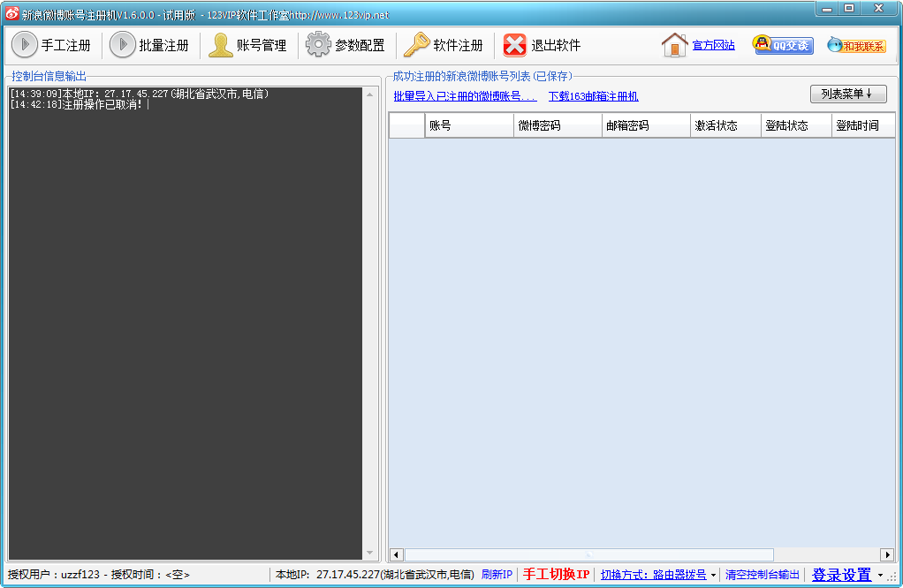Click the 账号 column header
This screenshot has width=903, height=588.
[x=469, y=125]
